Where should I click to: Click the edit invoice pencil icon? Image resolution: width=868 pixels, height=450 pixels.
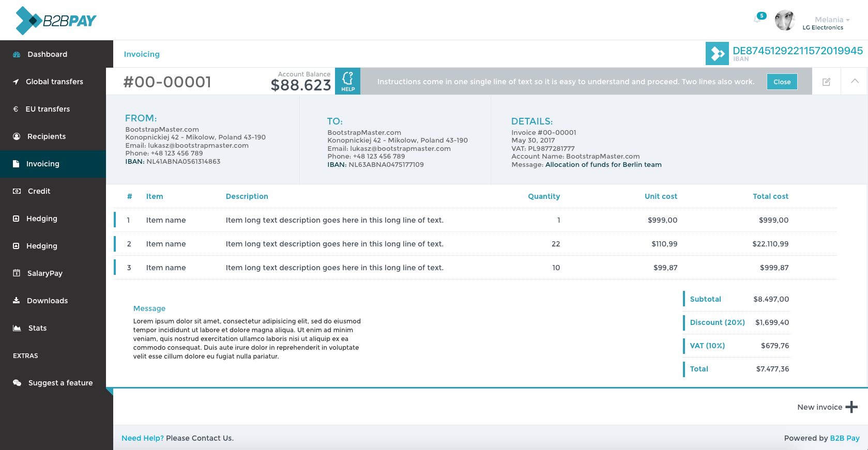(x=826, y=82)
